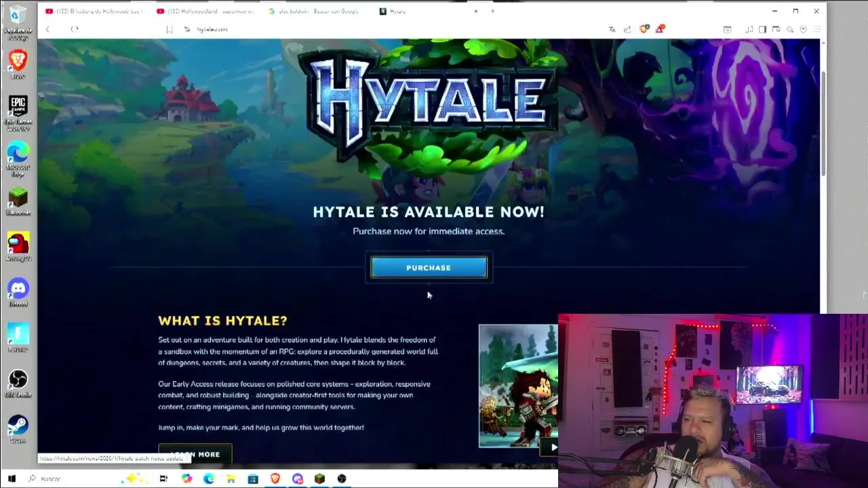Open the browser hamburger menu
The image size is (868, 488).
click(816, 29)
